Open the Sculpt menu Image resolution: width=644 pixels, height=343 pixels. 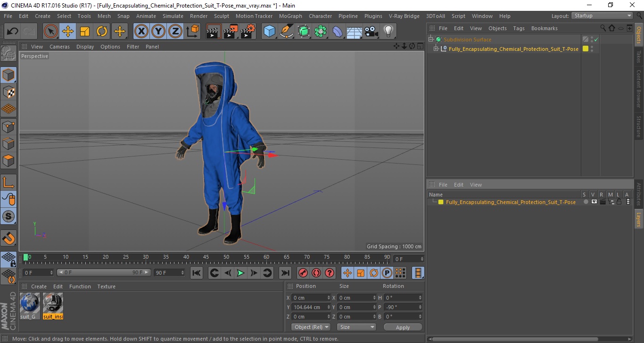point(222,16)
